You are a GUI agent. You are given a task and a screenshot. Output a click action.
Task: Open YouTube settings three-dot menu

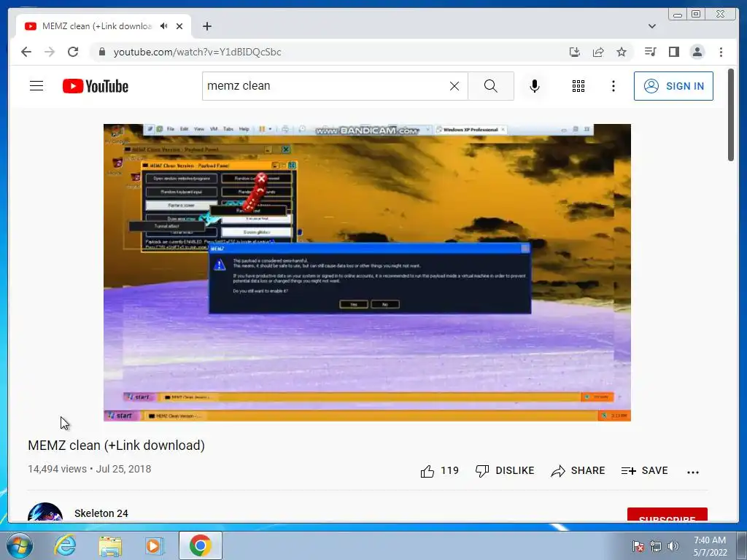point(613,86)
